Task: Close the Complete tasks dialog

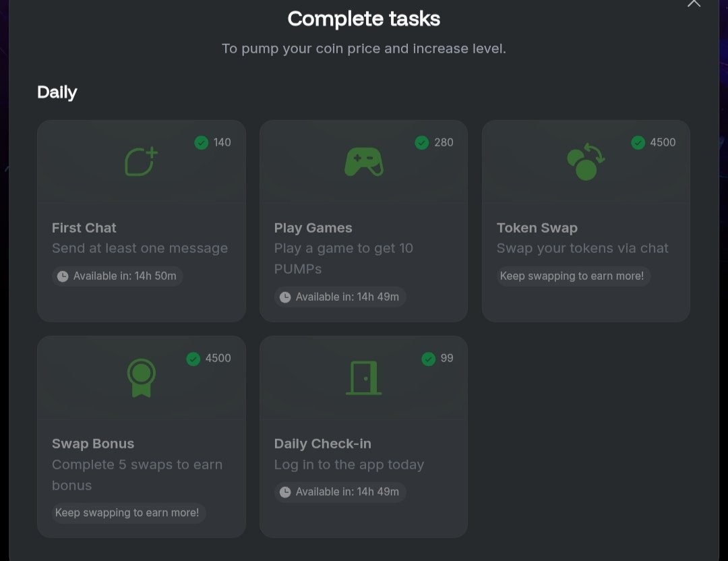Action: [694, 3]
